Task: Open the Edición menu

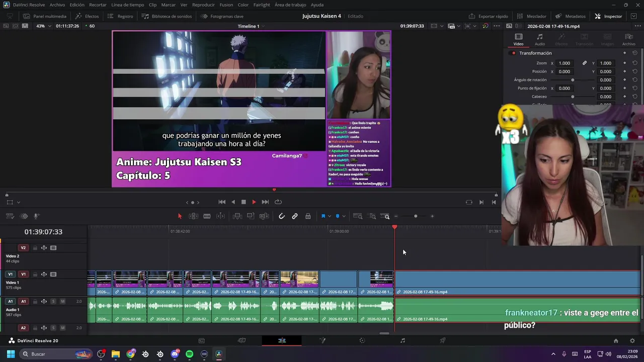Action: tap(77, 5)
